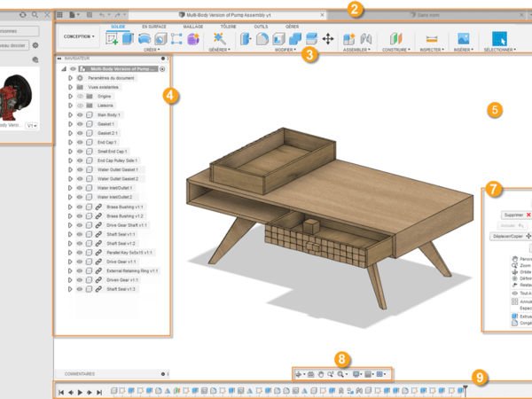The width and height of the screenshot is (532, 399).
Task: Switch to the EN SURFACE tab
Action: coord(154,27)
